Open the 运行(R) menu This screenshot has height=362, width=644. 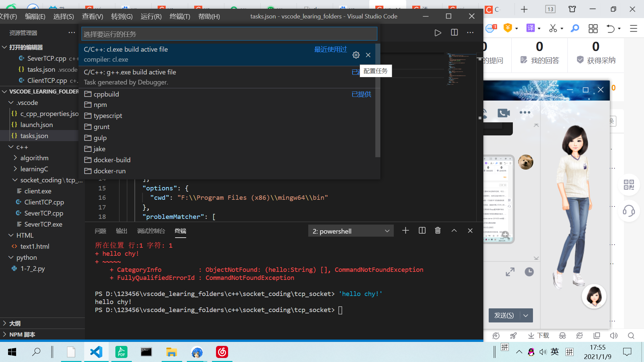(151, 16)
